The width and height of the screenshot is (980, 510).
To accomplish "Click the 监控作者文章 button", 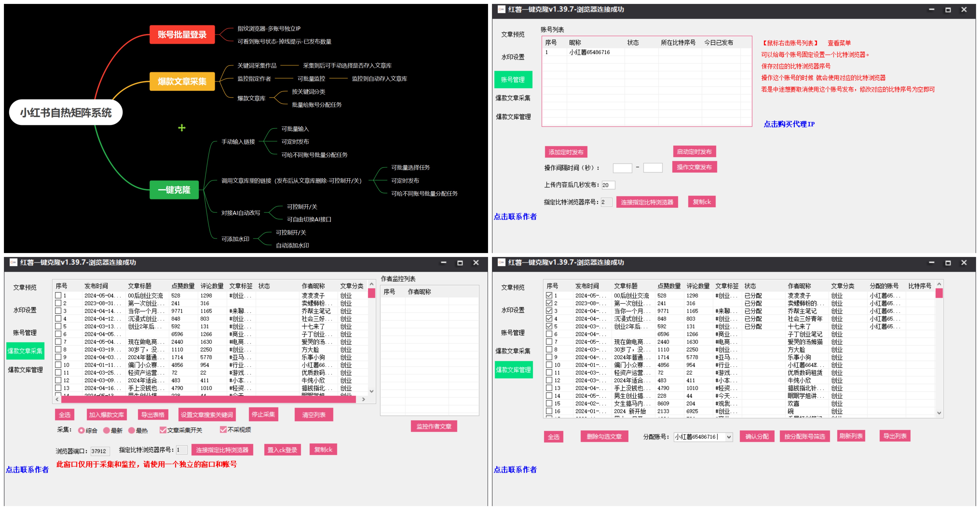I will click(434, 426).
